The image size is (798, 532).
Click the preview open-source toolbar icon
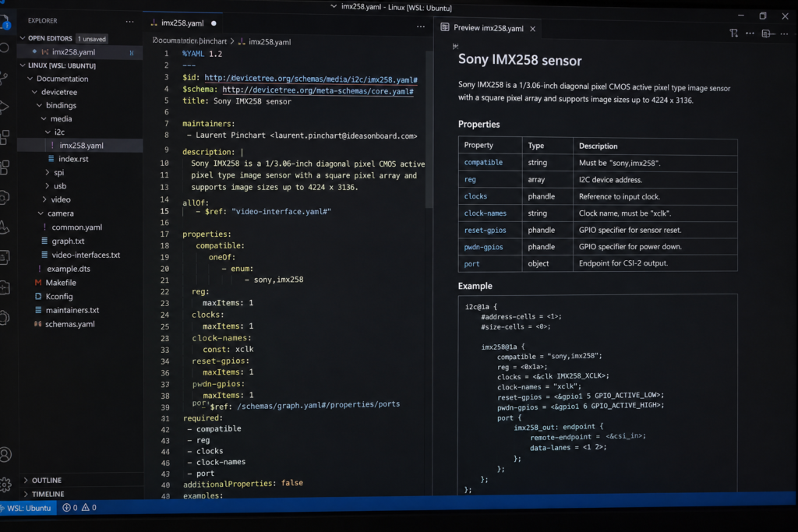click(733, 33)
